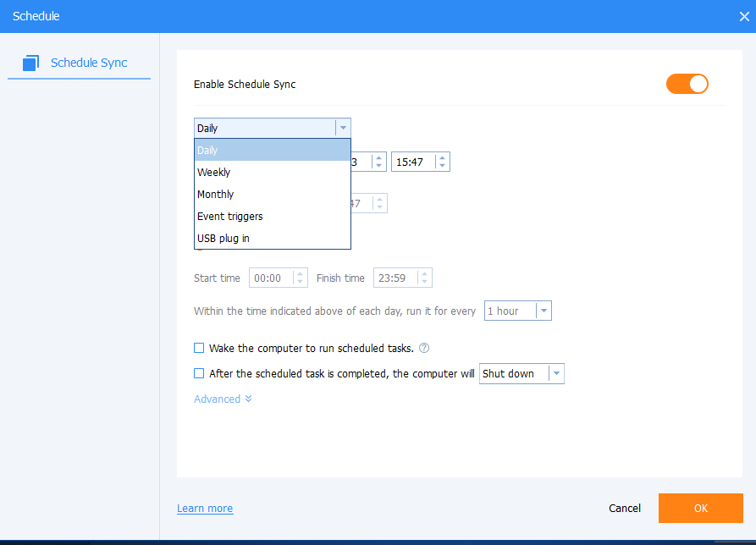
Task: Check After the scheduled task is completed
Action: coord(199,373)
